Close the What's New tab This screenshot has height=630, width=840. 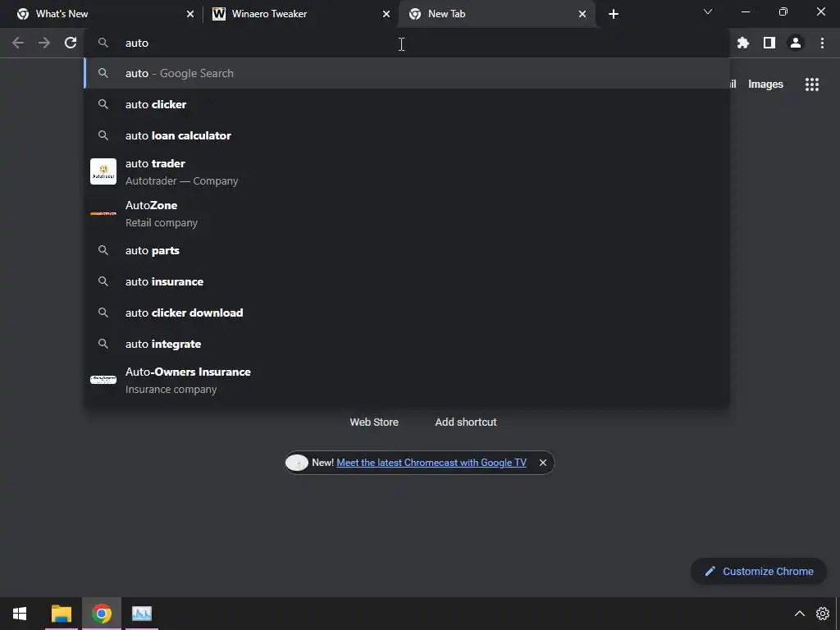click(x=190, y=14)
